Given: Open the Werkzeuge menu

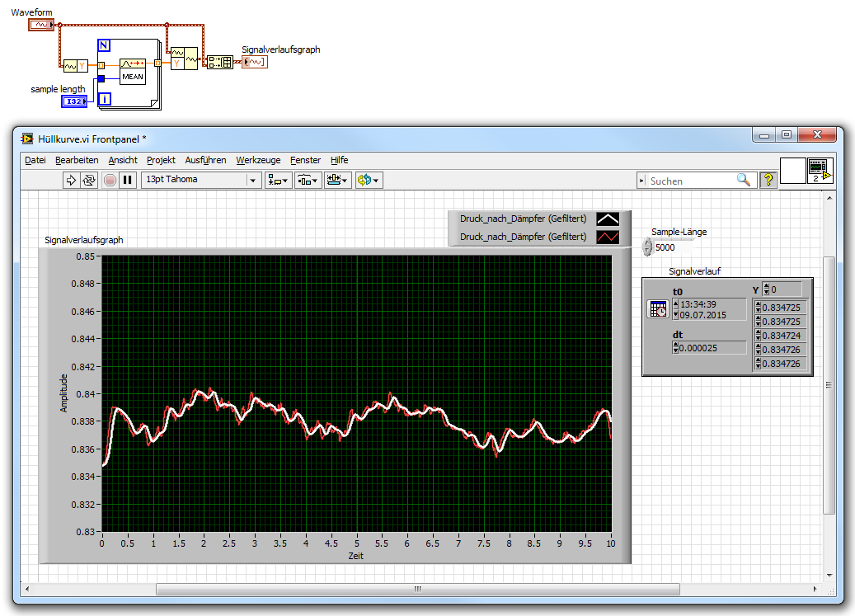Looking at the screenshot, I should point(258,160).
